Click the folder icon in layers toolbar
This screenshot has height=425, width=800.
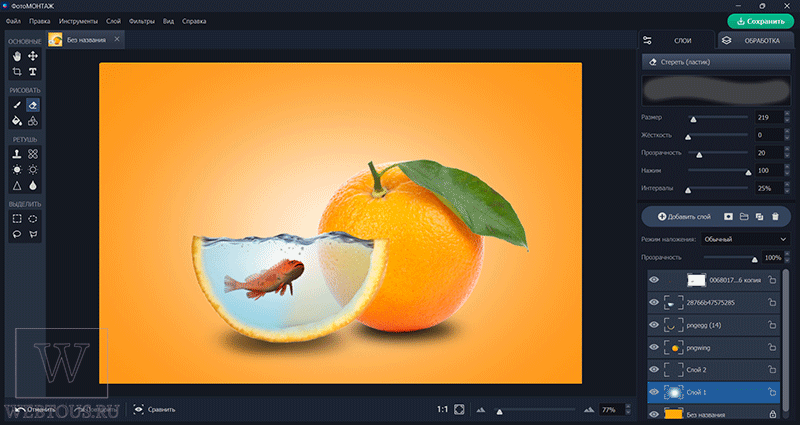[x=744, y=217]
